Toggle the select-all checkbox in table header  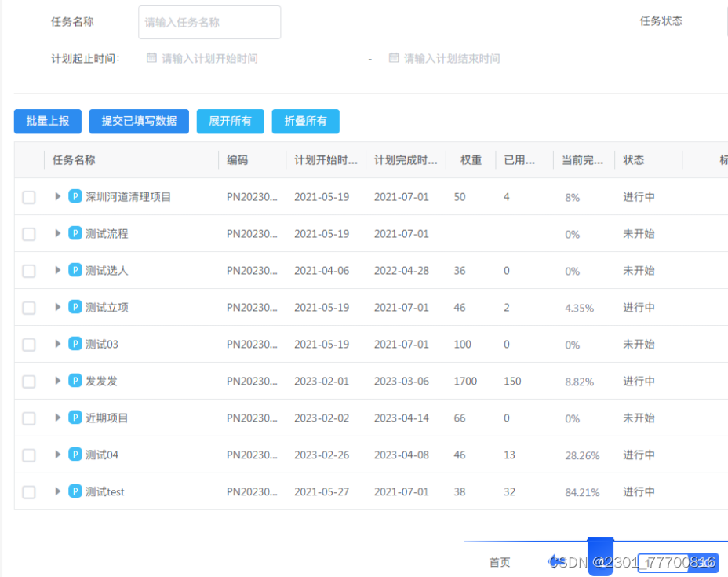pos(29,159)
